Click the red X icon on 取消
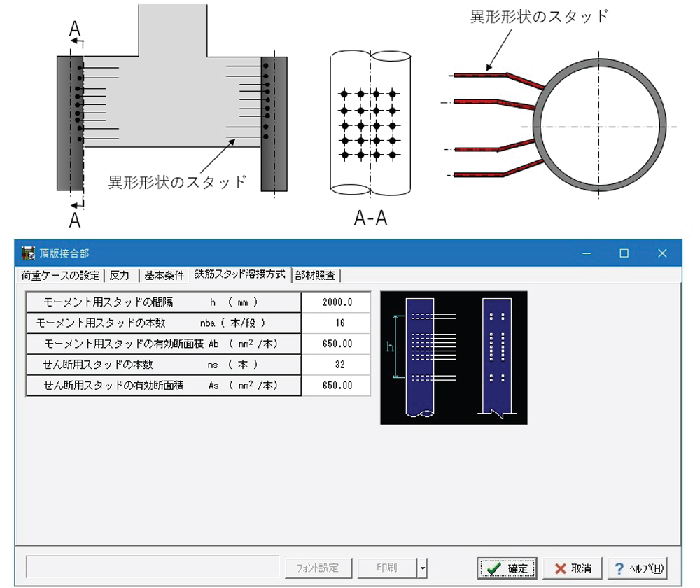The height and width of the screenshot is (588, 700). tap(560, 568)
